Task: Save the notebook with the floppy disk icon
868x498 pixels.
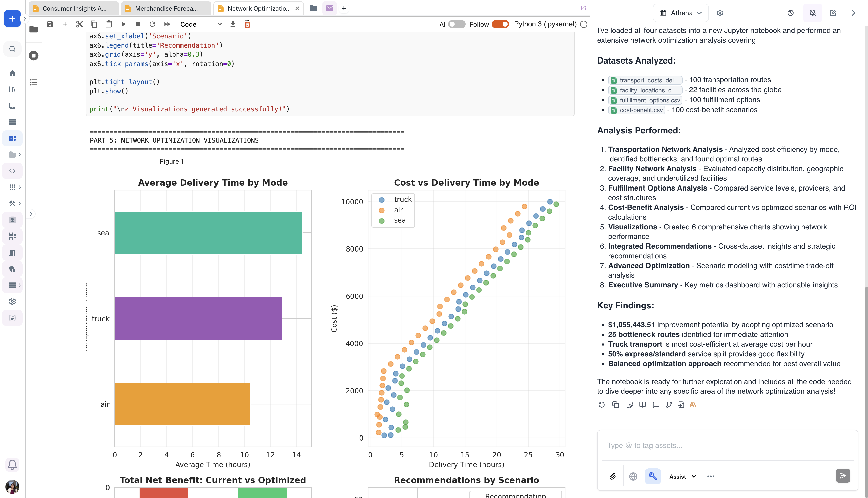Action: [50, 24]
